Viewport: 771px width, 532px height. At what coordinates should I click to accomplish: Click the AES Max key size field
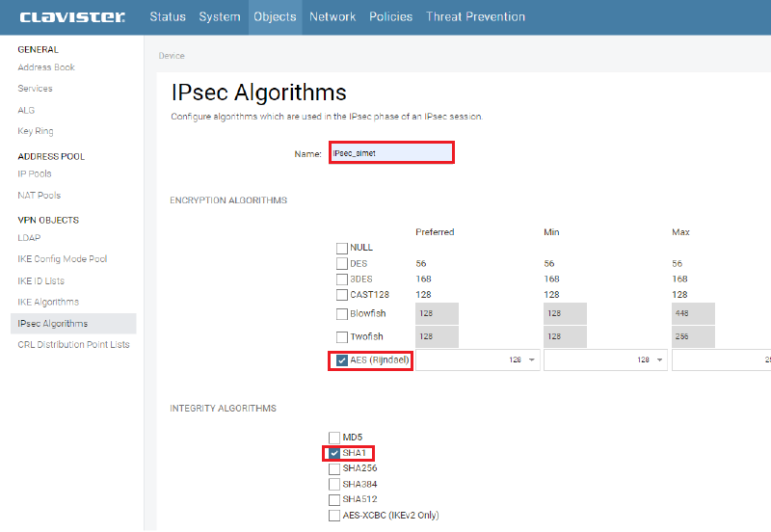click(723, 359)
